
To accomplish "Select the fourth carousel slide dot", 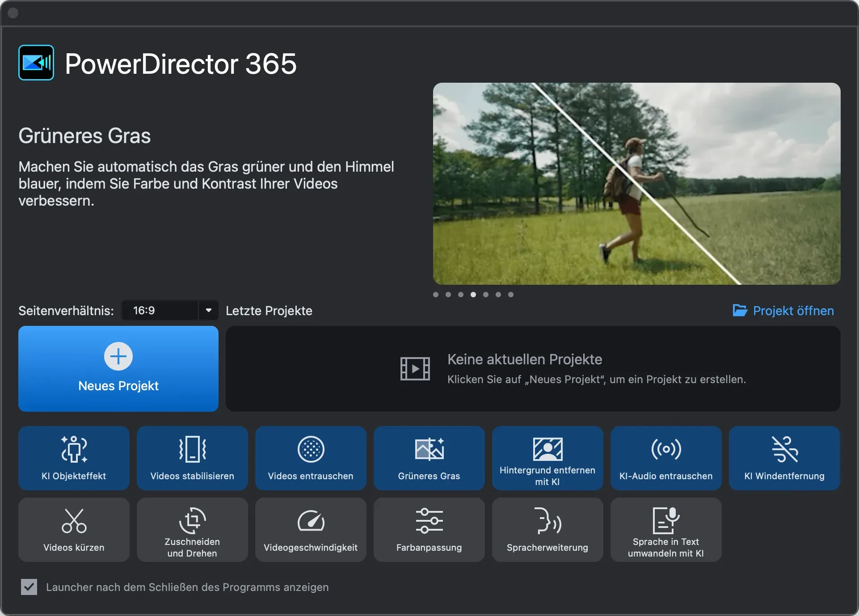I will point(473,295).
